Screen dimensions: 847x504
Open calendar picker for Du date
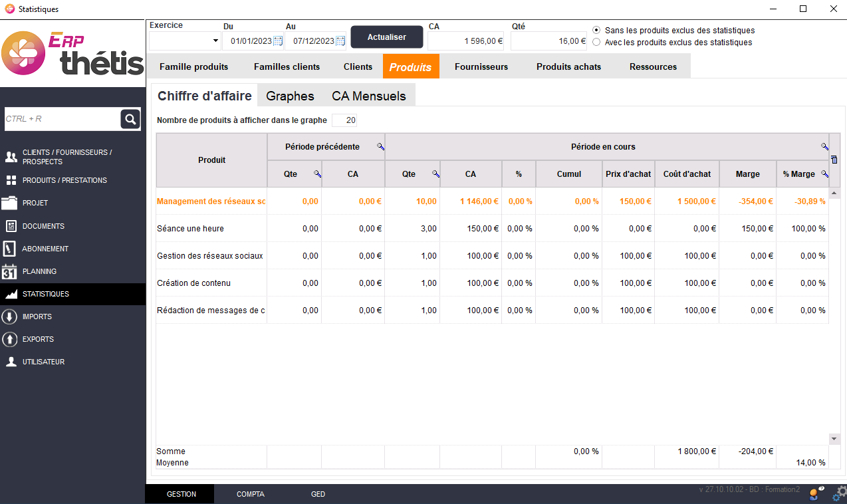click(278, 41)
